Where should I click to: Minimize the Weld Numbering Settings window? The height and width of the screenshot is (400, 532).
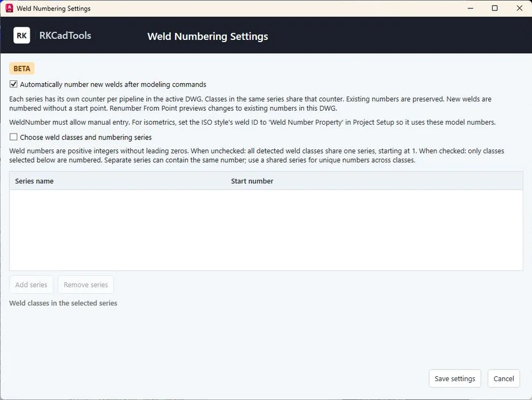(470, 8)
